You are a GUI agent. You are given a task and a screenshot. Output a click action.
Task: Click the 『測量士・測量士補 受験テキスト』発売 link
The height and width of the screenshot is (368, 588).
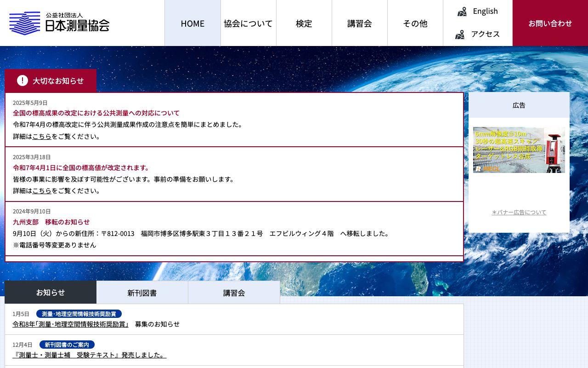pyautogui.click(x=89, y=355)
